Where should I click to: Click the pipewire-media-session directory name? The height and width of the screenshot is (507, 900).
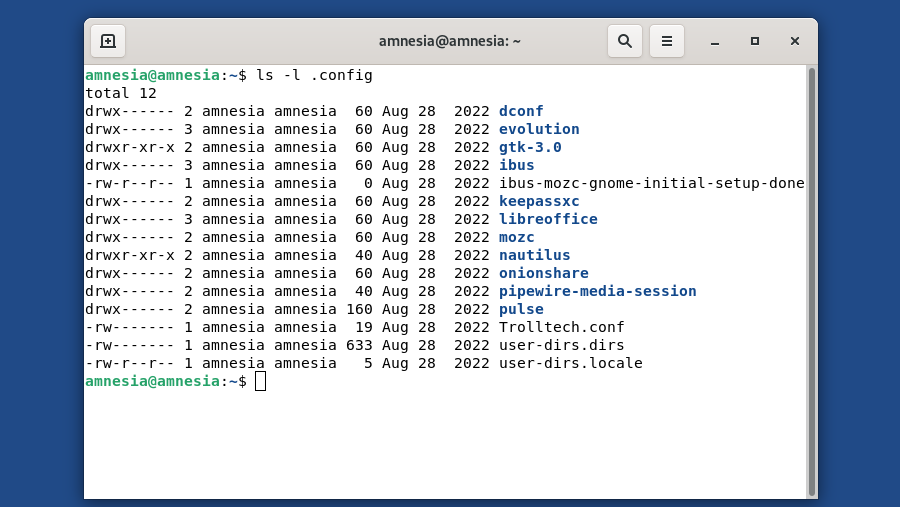click(x=598, y=291)
